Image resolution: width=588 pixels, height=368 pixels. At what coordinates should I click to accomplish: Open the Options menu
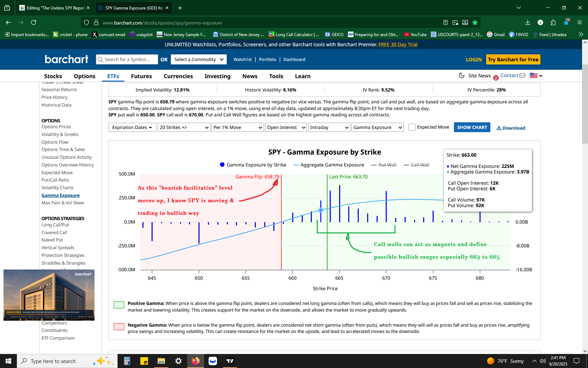pos(84,76)
